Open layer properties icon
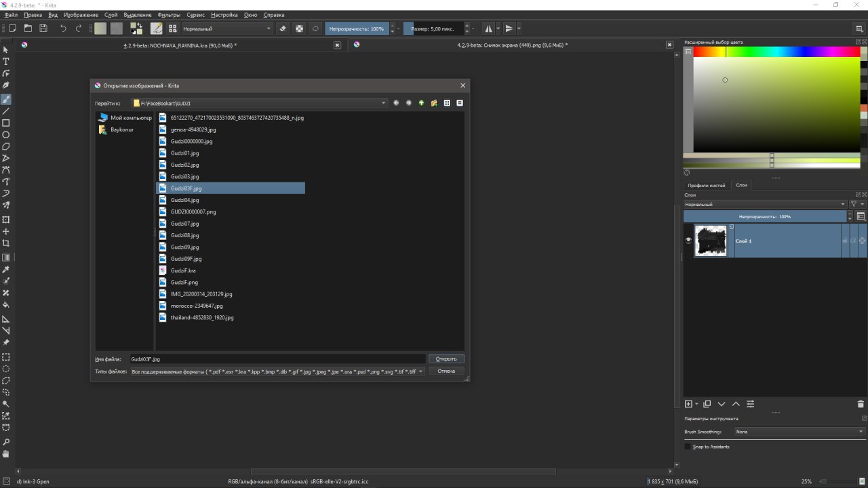 (x=751, y=404)
